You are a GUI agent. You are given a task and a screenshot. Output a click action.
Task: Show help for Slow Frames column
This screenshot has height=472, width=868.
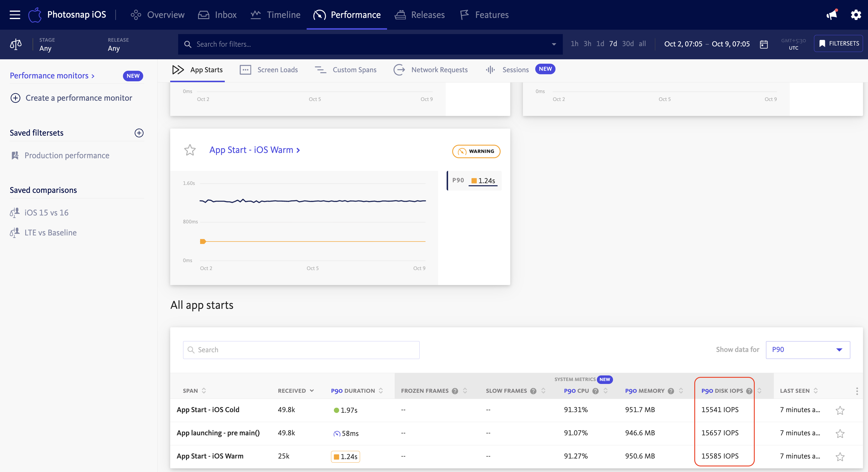(x=533, y=391)
